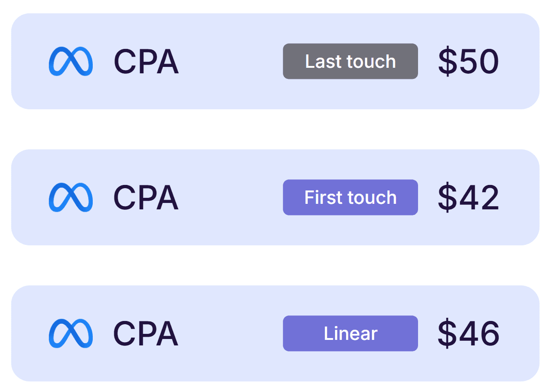Click the CPA label in the $50 row
The width and height of the screenshot is (550, 392).
146,62
